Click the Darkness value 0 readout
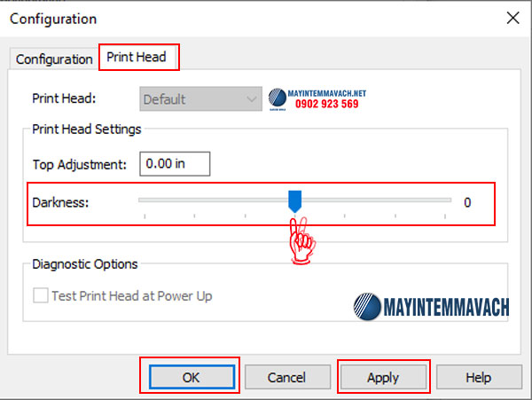 (x=467, y=202)
